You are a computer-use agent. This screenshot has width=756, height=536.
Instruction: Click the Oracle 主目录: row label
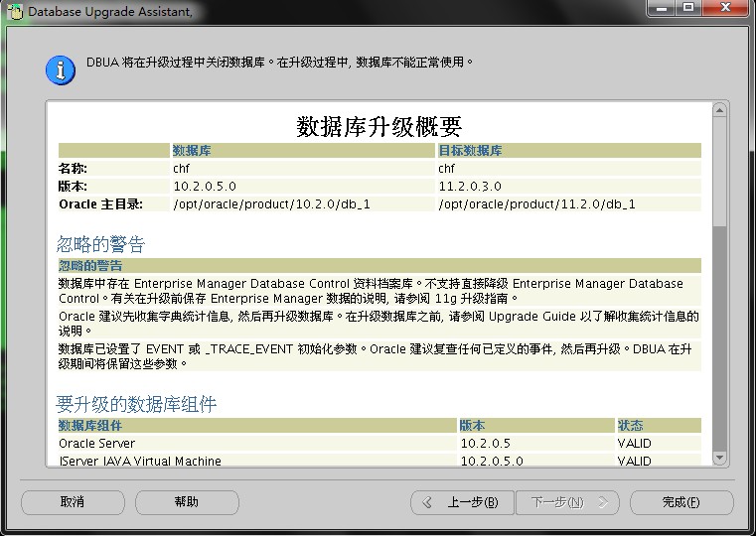click(100, 204)
